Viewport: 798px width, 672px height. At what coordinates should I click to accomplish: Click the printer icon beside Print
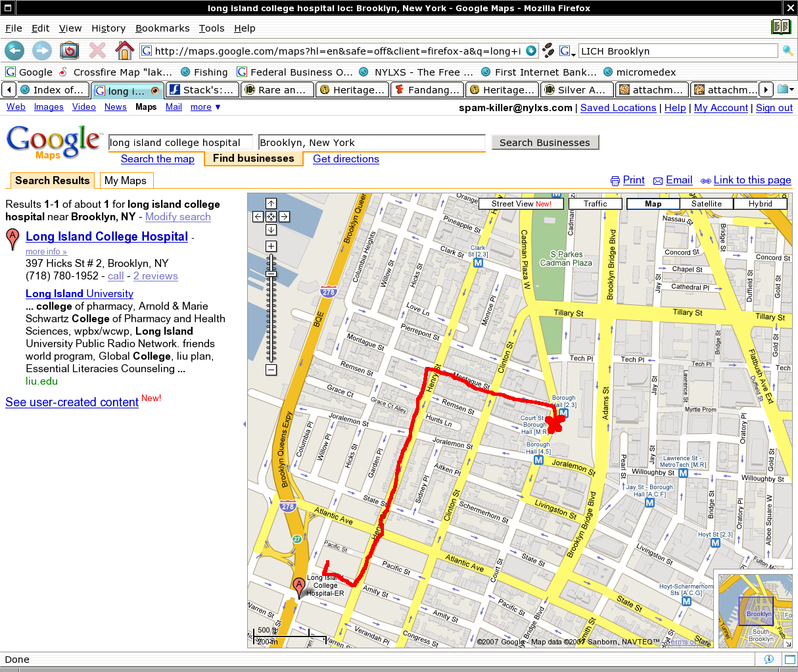point(615,181)
